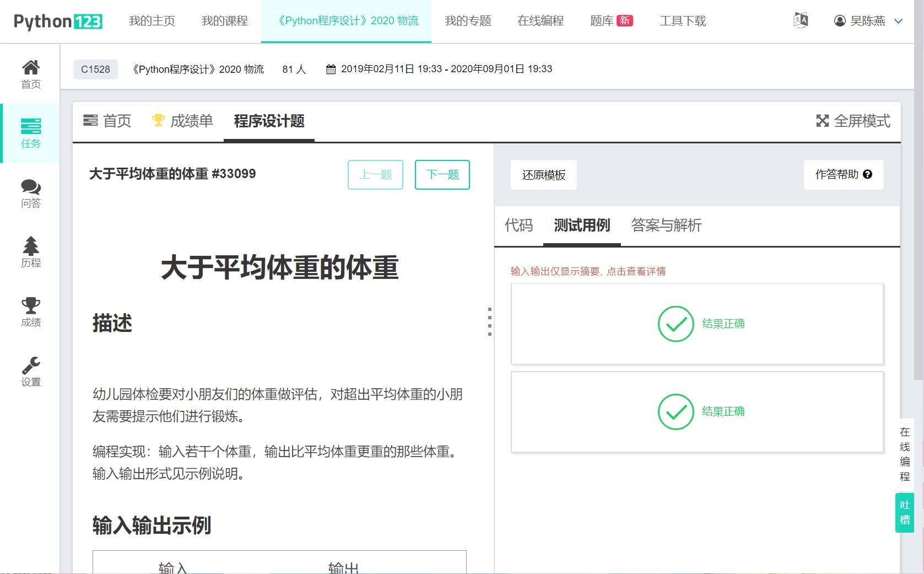This screenshot has height=574, width=924.
Task: Switch to the 代码 tab
Action: click(519, 225)
